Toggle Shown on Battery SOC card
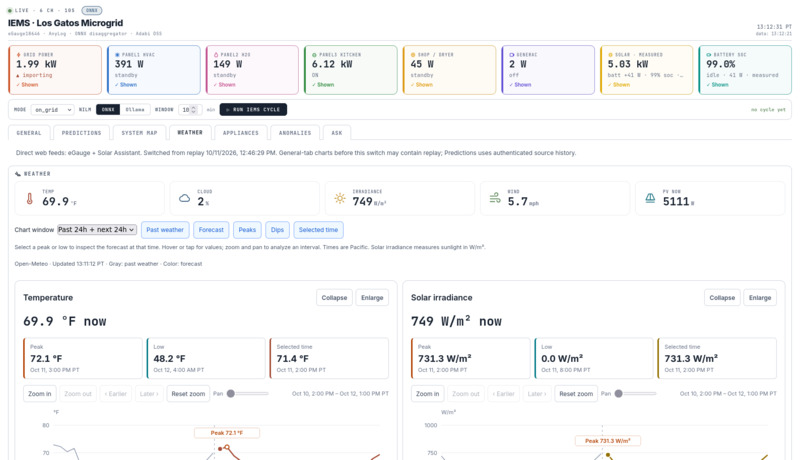Image resolution: width=806 pixels, height=460 pixels. coord(718,85)
